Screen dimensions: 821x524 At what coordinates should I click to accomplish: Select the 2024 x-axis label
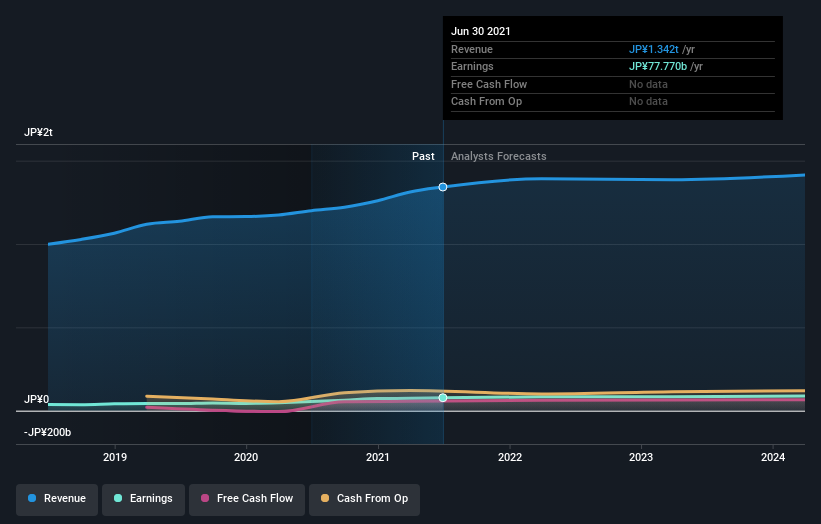click(773, 458)
